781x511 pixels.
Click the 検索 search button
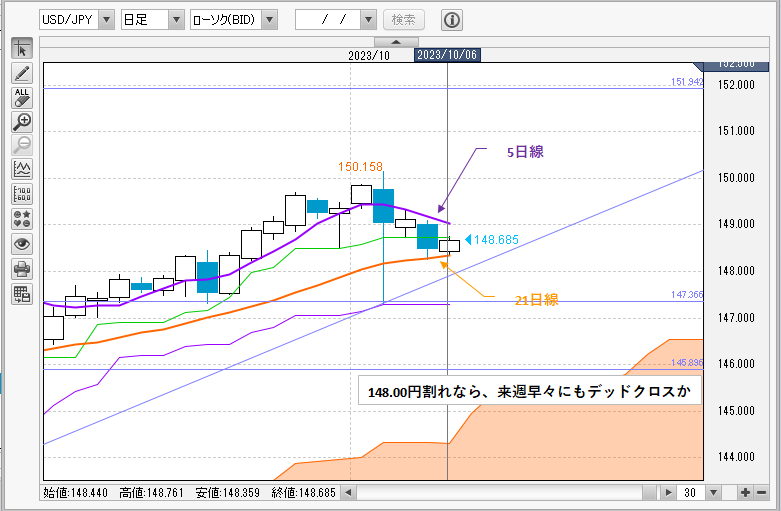[404, 19]
